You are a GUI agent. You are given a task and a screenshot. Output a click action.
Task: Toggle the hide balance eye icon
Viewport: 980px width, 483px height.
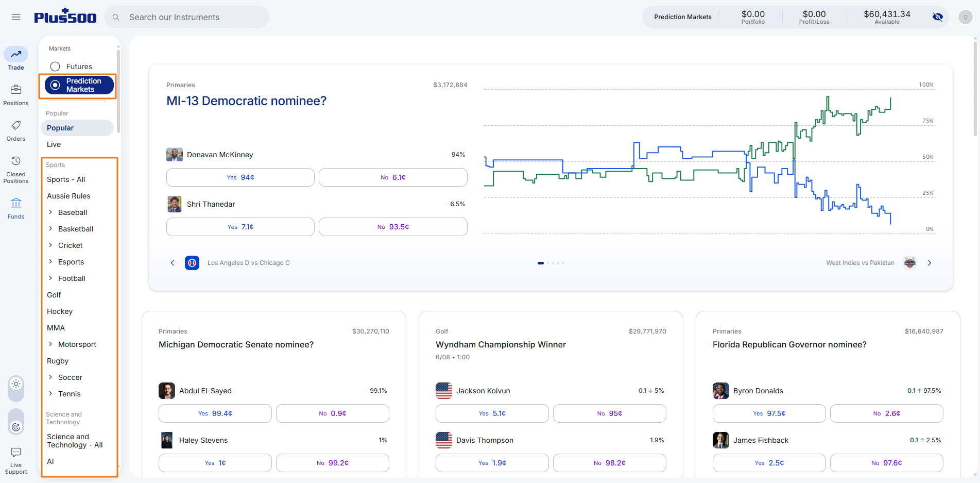pyautogui.click(x=938, y=17)
